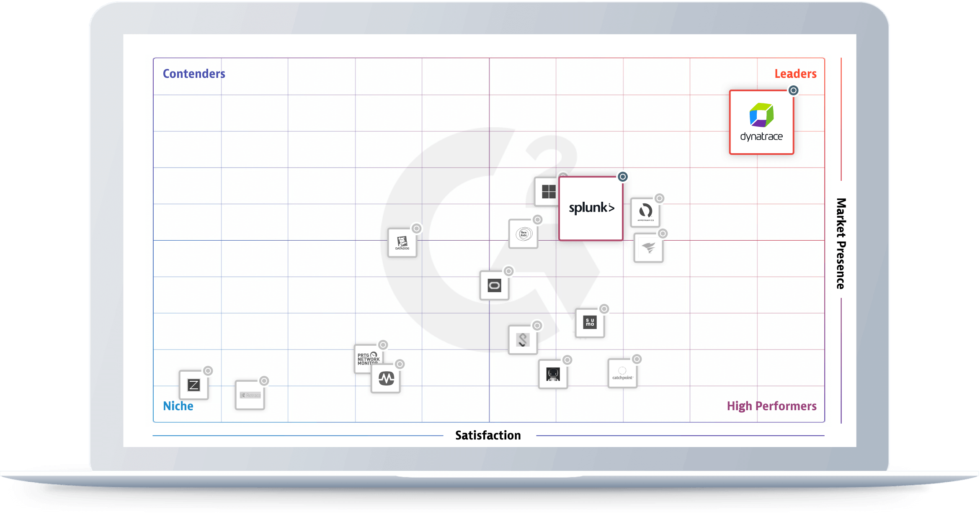Click the circle marker on Sumo Logic tile

604,309
